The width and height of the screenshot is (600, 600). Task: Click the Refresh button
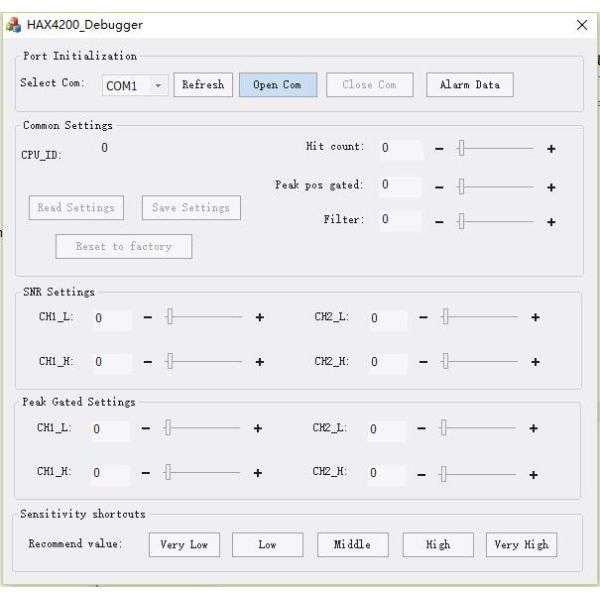pos(203,85)
